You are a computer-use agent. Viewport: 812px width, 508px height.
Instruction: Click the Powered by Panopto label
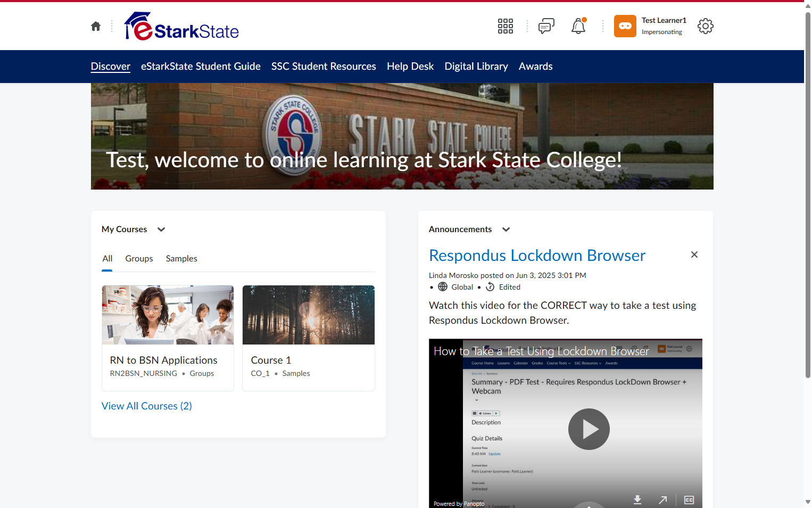point(459,504)
